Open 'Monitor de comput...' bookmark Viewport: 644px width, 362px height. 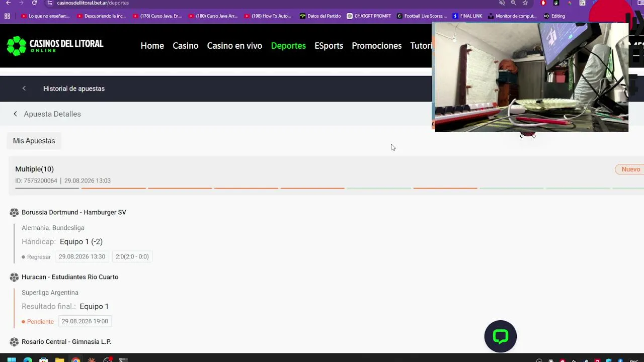click(x=512, y=16)
